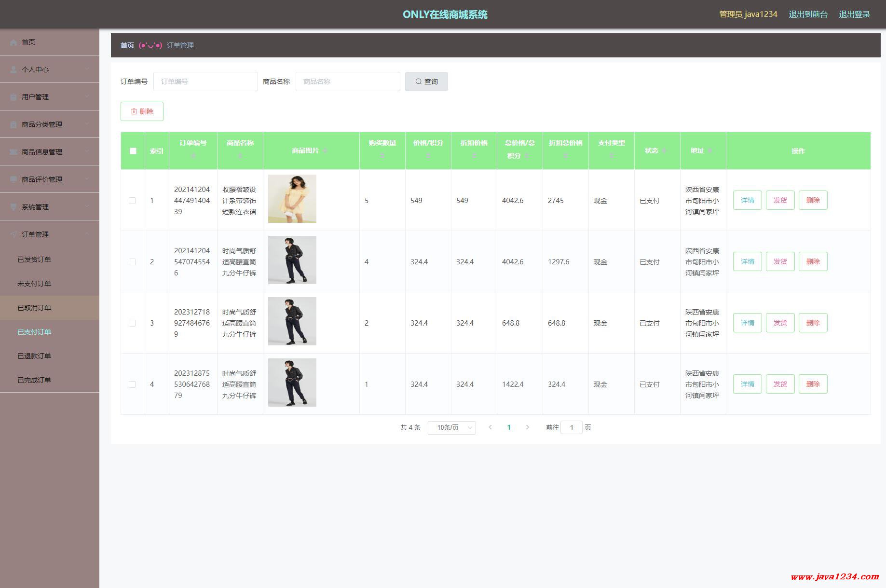886x588 pixels.
Task: Click 详情 for order row 1
Action: click(x=747, y=200)
